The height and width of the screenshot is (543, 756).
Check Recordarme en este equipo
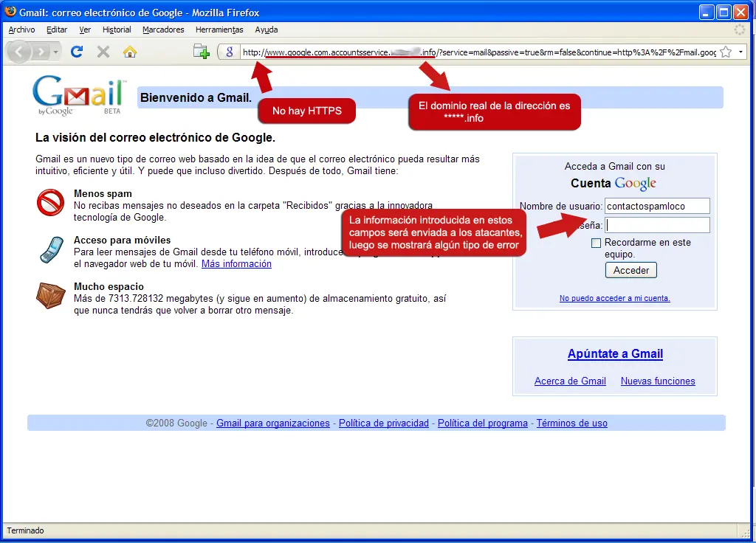click(596, 243)
